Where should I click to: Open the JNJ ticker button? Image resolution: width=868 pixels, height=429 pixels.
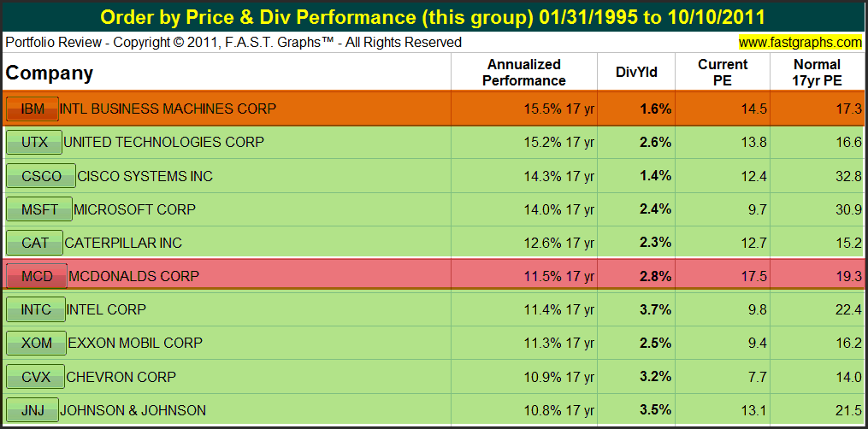(x=32, y=411)
